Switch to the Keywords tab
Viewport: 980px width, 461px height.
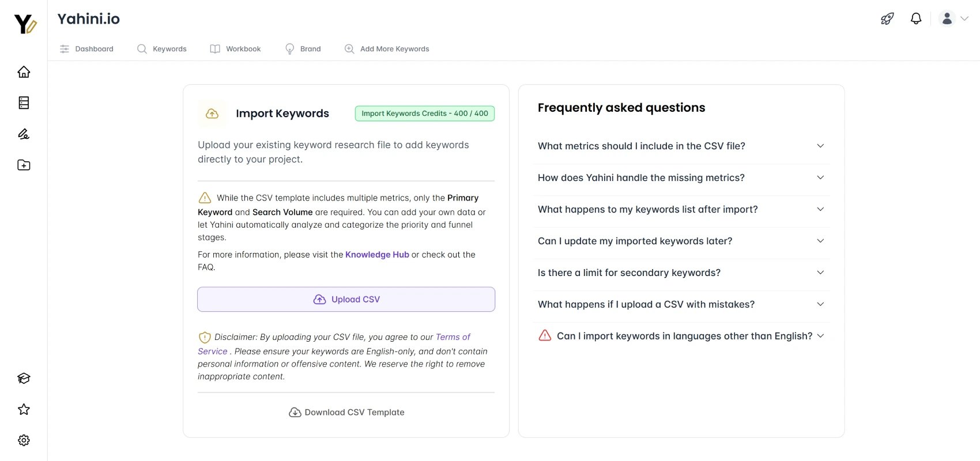coord(162,48)
